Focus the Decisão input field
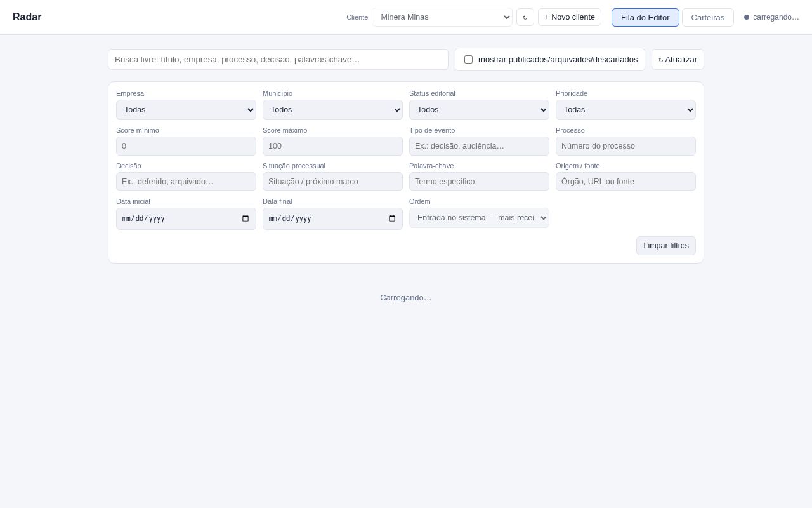 (x=186, y=182)
